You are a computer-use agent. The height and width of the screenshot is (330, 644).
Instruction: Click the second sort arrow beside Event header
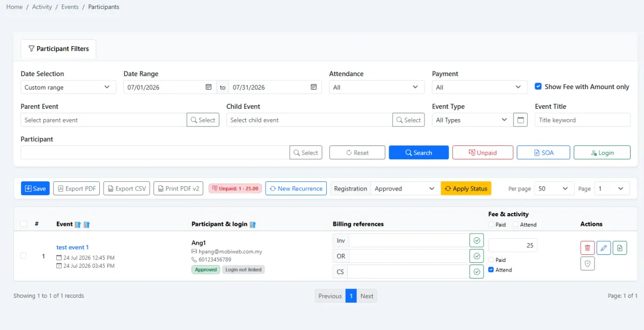tap(86, 224)
